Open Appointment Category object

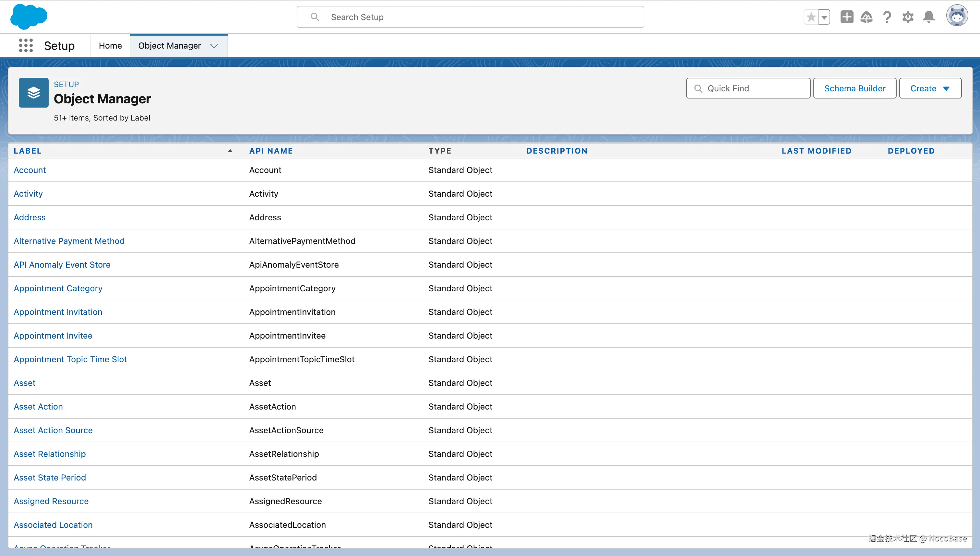58,288
